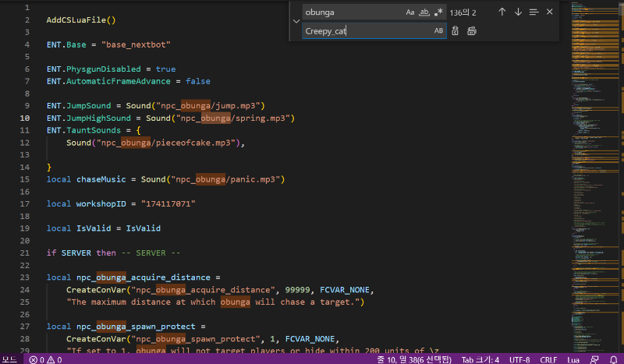624x364 pixels.
Task: Click line number 17 in gutter
Action: click(x=25, y=203)
